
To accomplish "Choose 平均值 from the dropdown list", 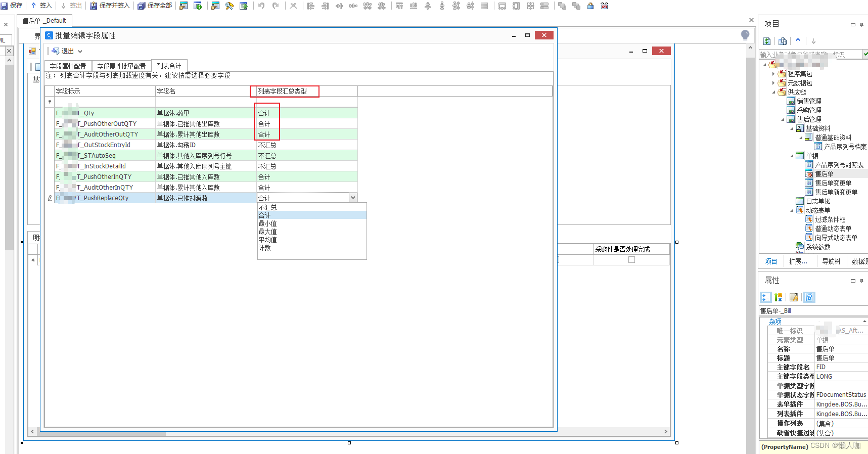I will point(312,240).
